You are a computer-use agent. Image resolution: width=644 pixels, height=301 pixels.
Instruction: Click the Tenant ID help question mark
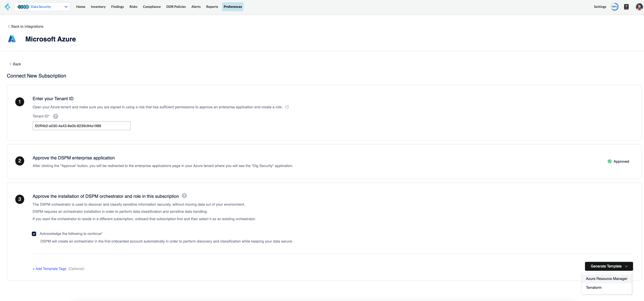tap(55, 116)
